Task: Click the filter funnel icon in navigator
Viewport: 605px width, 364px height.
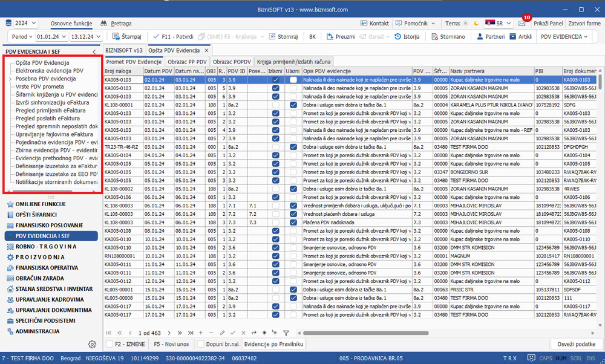Action: tap(286, 333)
